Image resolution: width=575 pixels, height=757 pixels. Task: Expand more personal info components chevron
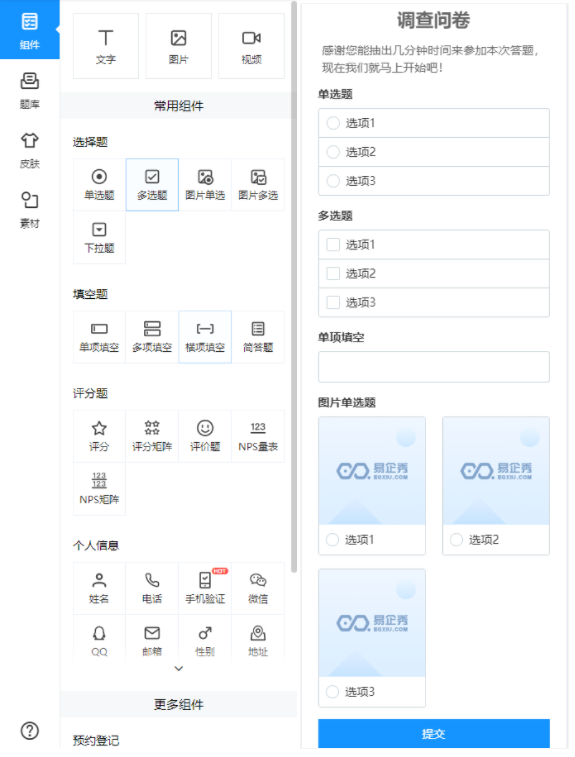179,669
